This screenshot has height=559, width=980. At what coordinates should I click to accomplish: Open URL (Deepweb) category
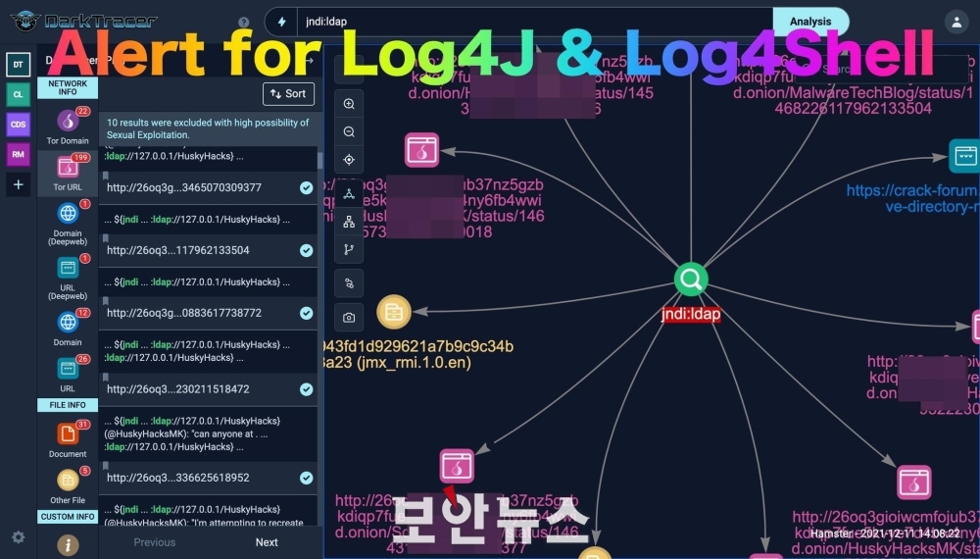[x=68, y=277]
